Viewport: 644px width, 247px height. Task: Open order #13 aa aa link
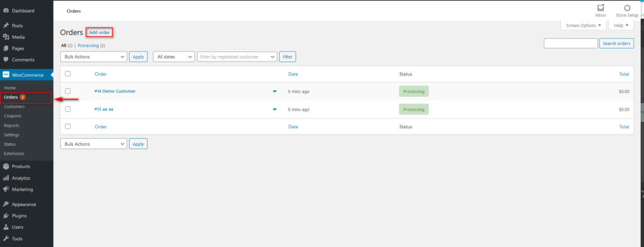point(104,109)
